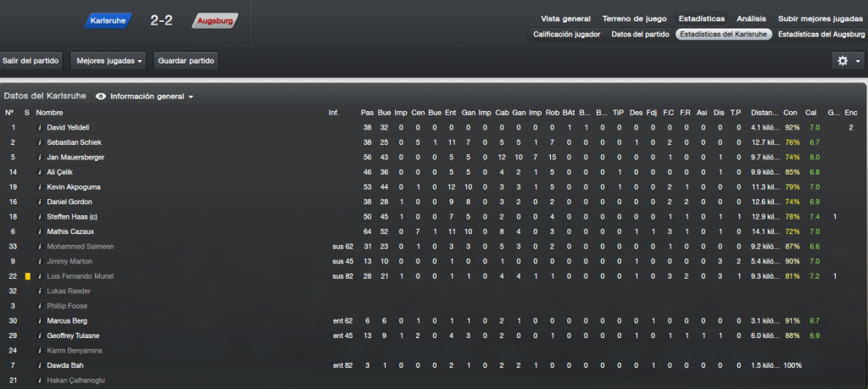
Task: Click yellow card marker on Muriel's row
Action: 28,276
